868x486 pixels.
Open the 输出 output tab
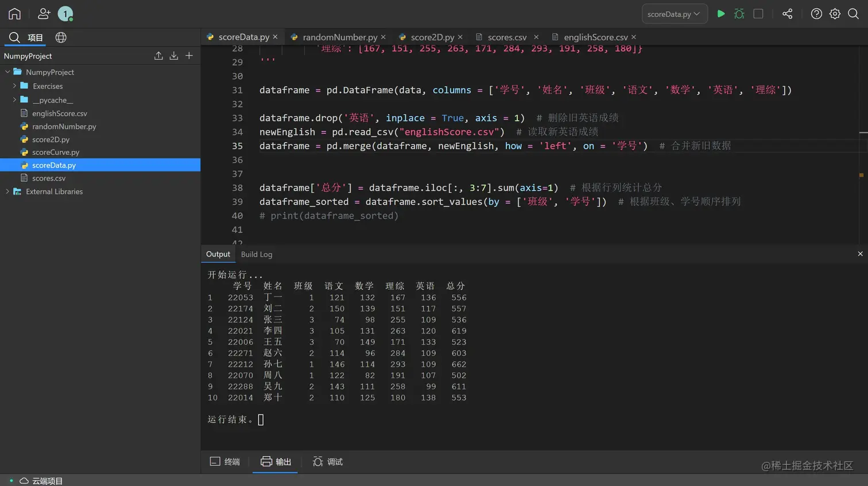(276, 461)
